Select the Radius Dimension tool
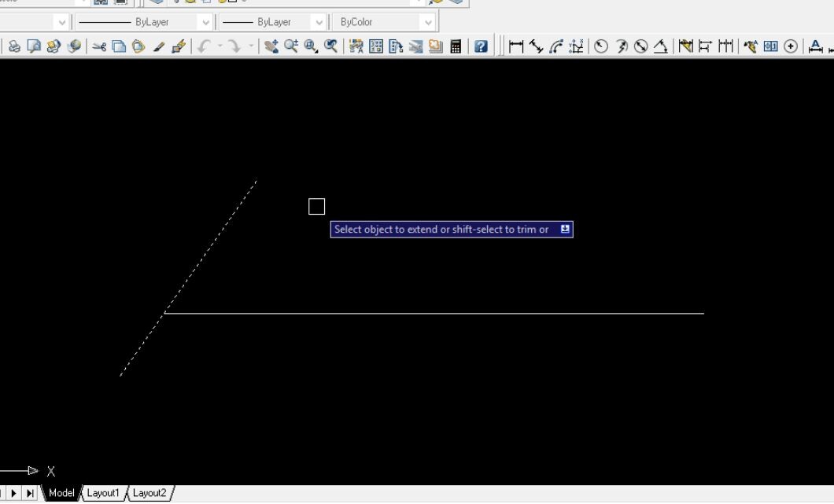This screenshot has height=504, width=834. click(600, 46)
